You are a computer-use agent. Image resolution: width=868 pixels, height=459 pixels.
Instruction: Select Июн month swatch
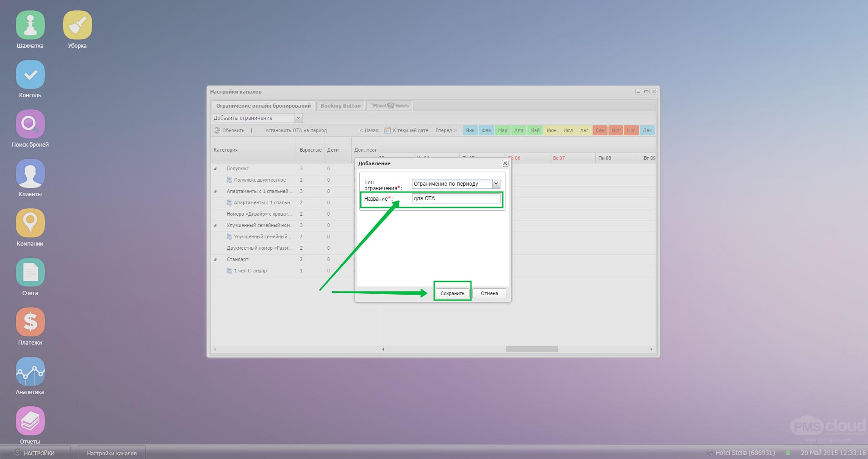[551, 130]
